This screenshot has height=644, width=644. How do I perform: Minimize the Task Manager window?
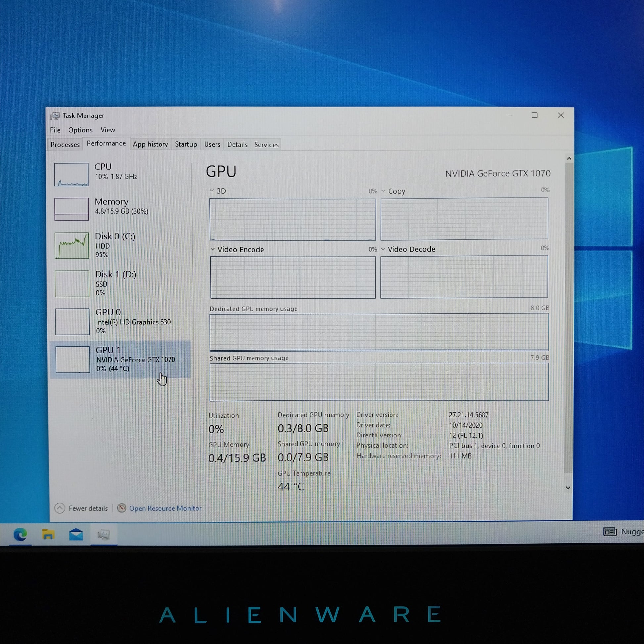click(509, 115)
